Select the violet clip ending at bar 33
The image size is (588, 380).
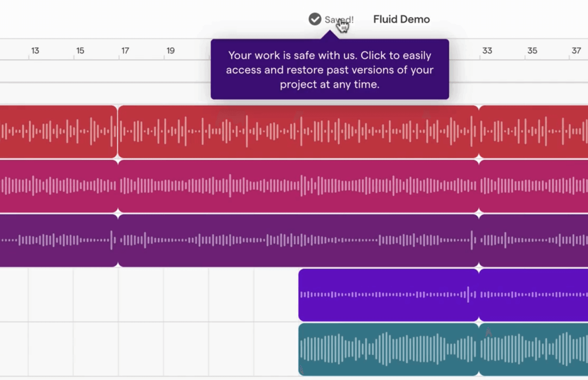pyautogui.click(x=388, y=295)
